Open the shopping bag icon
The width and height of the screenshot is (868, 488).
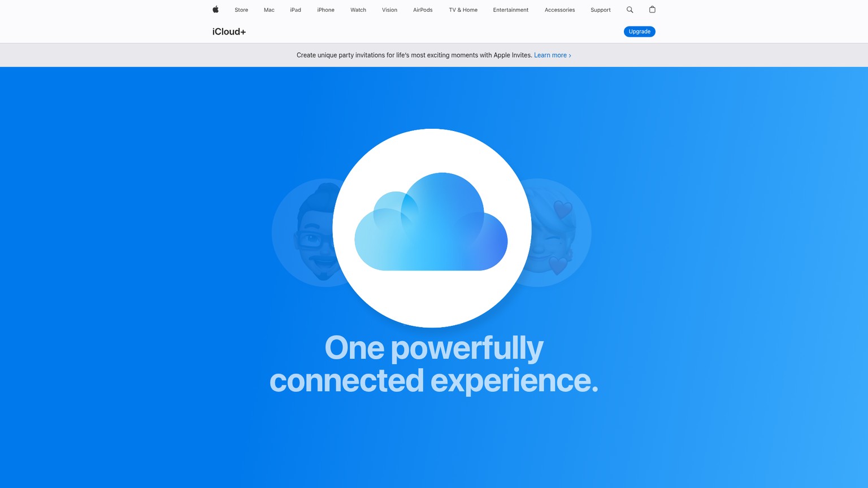tap(652, 10)
